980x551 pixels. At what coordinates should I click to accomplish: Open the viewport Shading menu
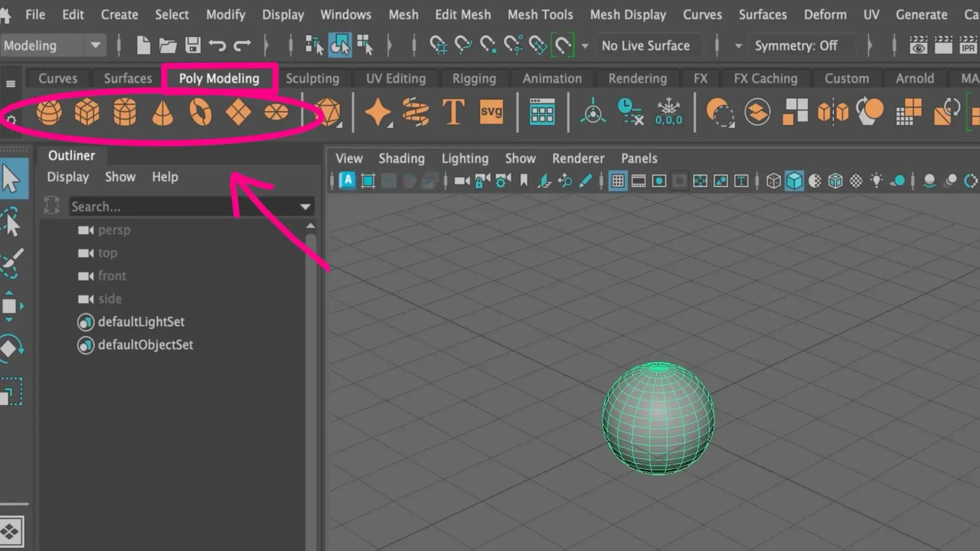[x=401, y=159]
